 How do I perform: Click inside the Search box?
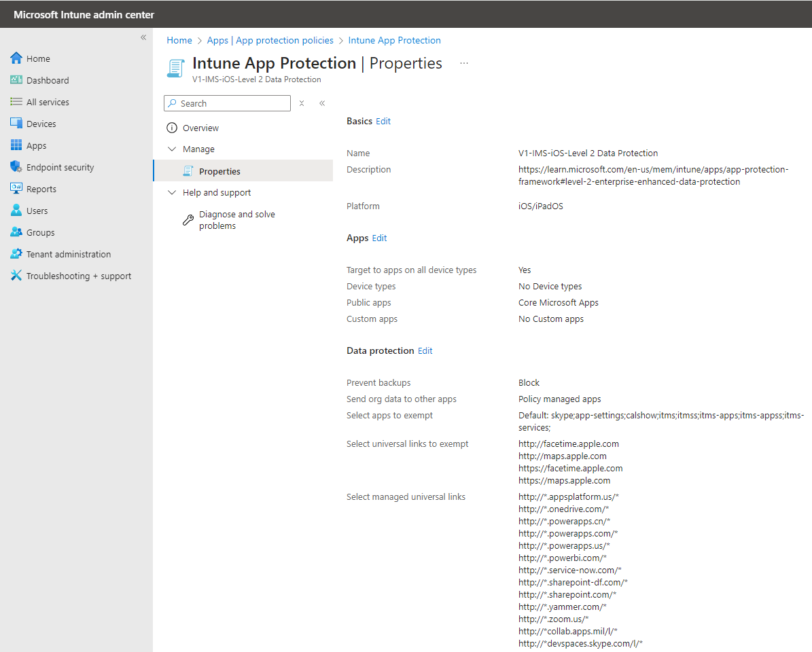coord(227,103)
